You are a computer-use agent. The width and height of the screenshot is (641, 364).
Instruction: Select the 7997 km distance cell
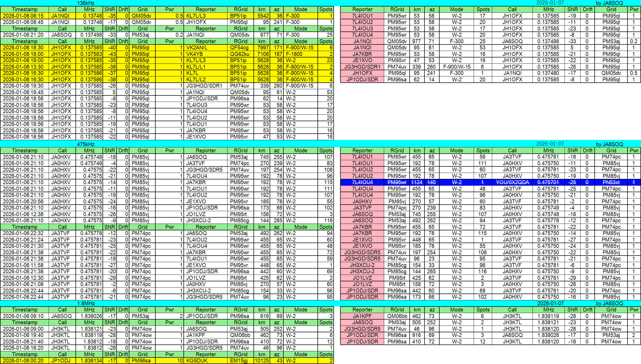[x=262, y=48]
